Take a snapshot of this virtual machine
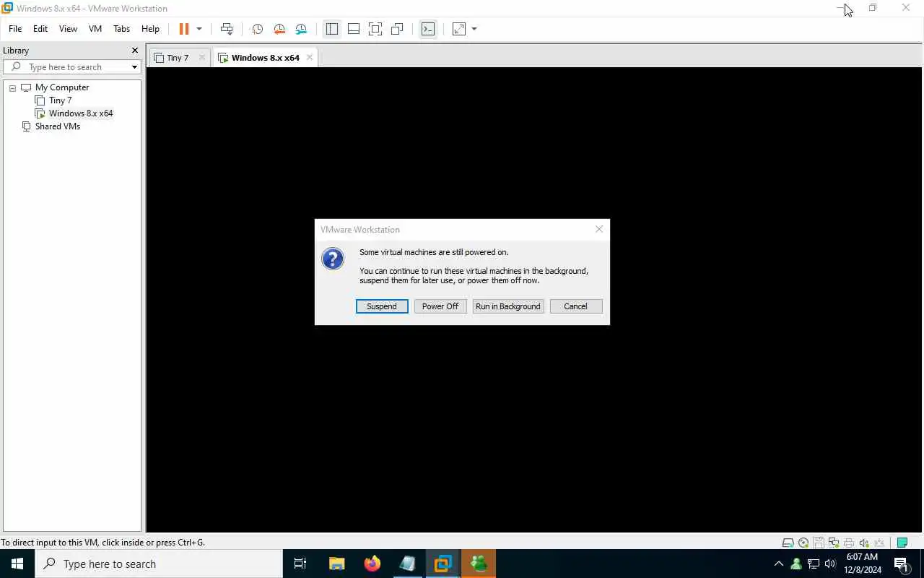 click(x=257, y=29)
